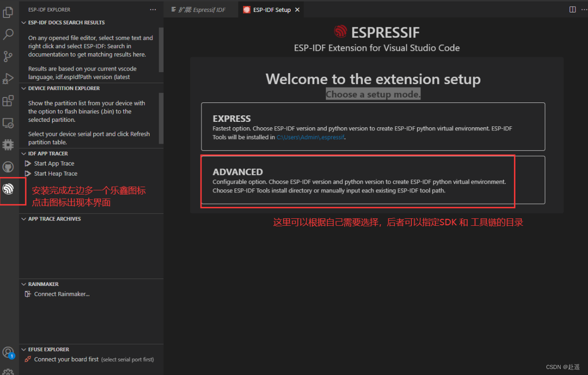This screenshot has height=375, width=588.
Task: Click the Device Partition Explorer scrollbar
Action: [x=161, y=118]
